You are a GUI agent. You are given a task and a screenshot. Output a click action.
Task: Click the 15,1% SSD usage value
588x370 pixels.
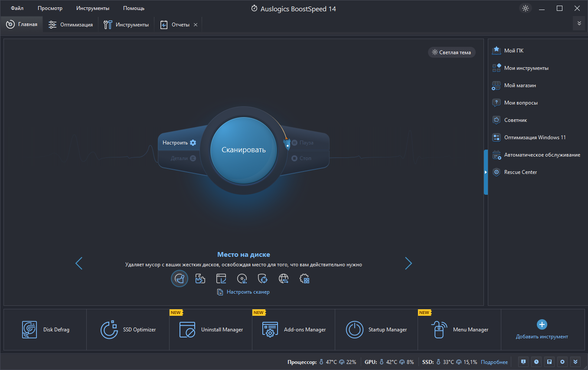470,362
